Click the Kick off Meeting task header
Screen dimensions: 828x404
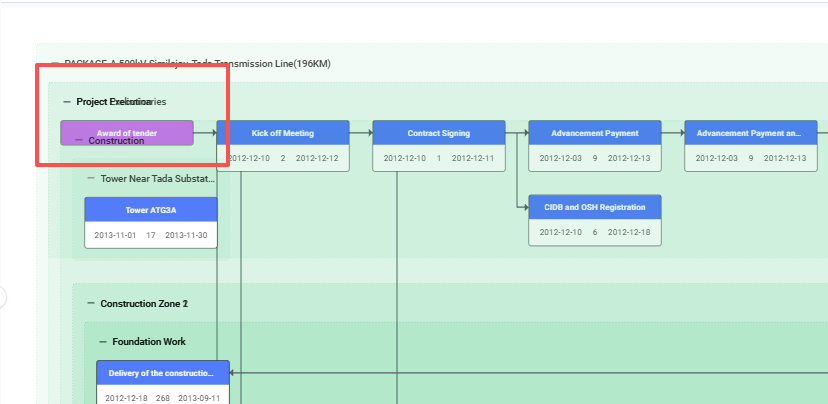[x=283, y=133]
